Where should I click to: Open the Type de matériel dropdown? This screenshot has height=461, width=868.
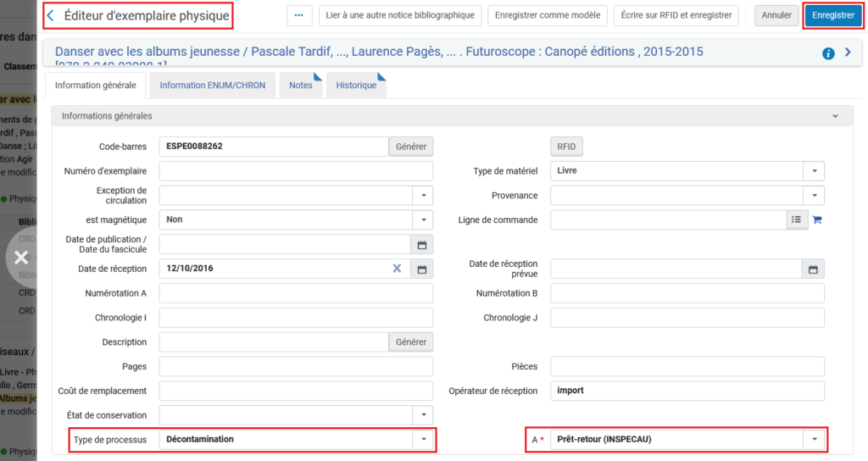(814, 171)
